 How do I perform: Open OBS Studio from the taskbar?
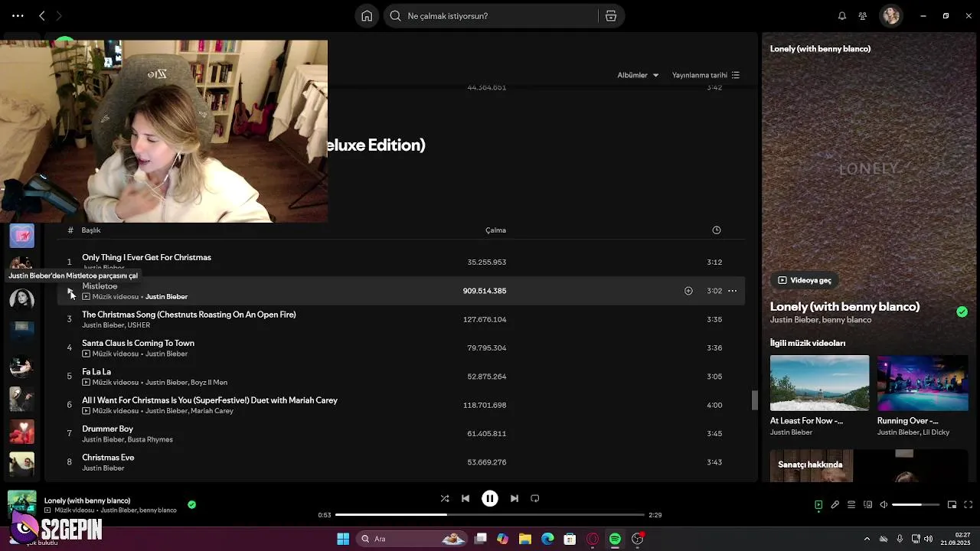click(x=637, y=539)
